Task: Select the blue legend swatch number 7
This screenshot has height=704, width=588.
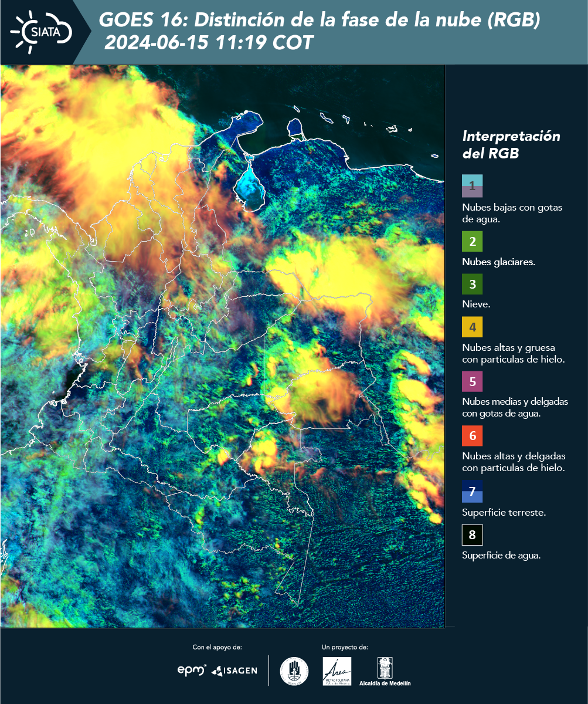Action: point(473,491)
